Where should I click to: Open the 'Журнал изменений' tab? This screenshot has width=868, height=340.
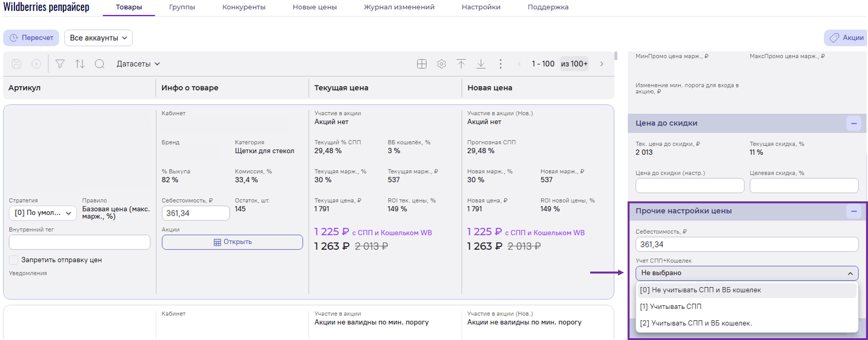coord(399,7)
